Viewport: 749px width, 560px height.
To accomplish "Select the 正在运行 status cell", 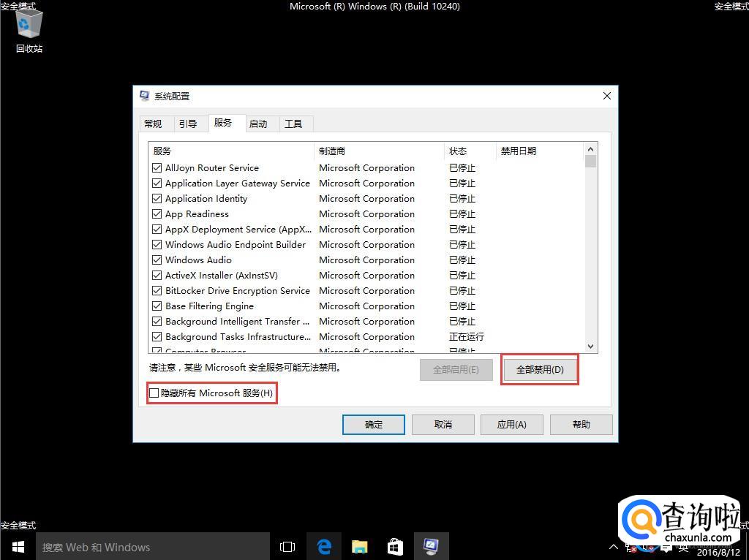I will (x=466, y=336).
